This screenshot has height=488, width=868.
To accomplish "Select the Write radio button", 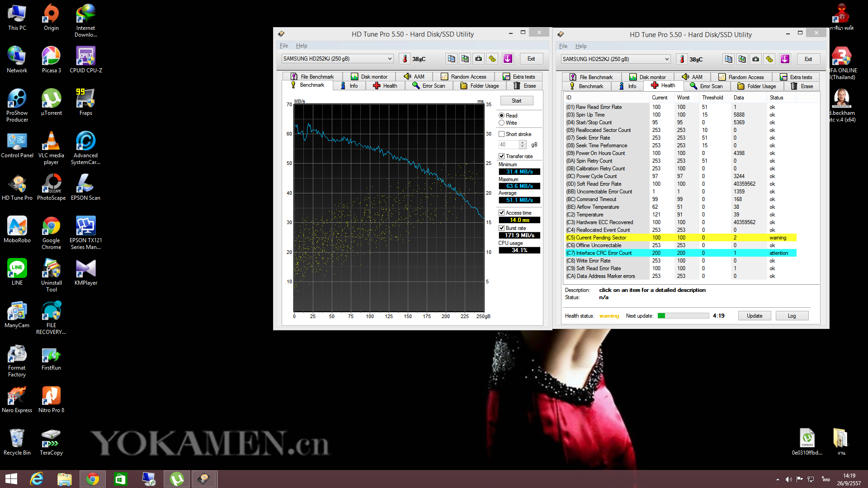I will click(x=501, y=123).
